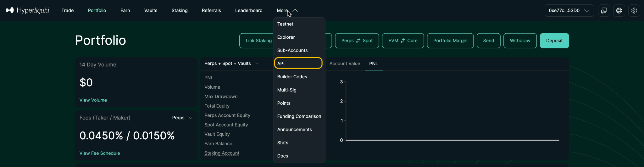Expand the wallet address 0xe77c...53D0 dropdown
This screenshot has height=167, width=644.
[x=569, y=10]
